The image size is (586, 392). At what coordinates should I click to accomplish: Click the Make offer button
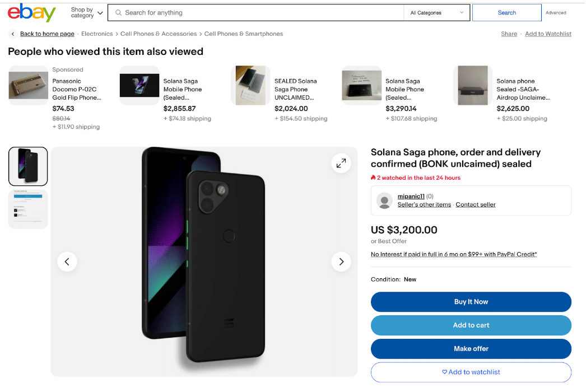click(471, 349)
